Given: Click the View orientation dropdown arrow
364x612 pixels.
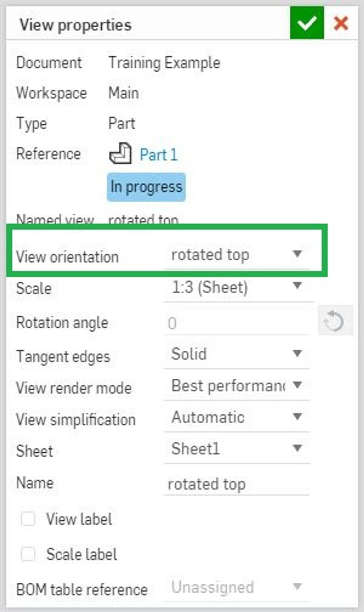Looking at the screenshot, I should click(297, 254).
